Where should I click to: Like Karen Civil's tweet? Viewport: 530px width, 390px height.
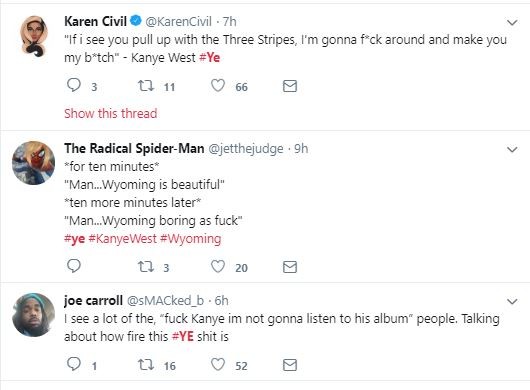(218, 86)
